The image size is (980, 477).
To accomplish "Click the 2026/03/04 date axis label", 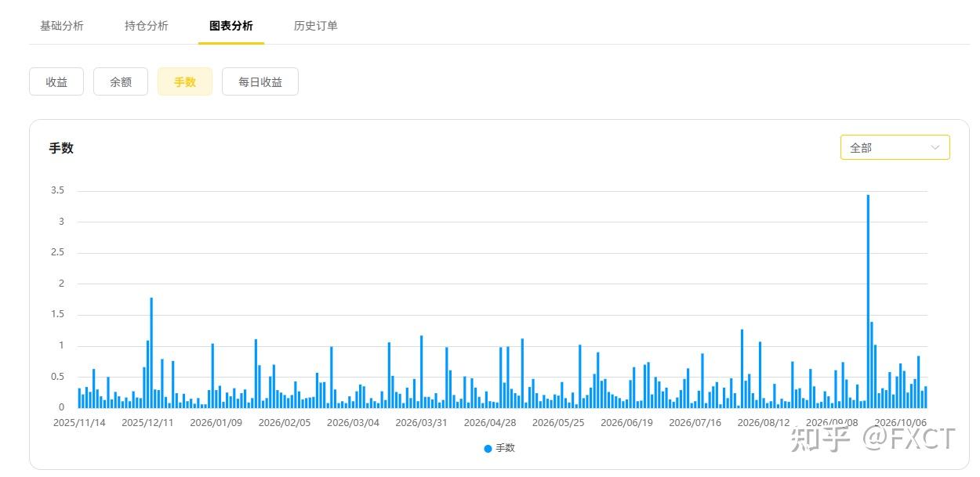I will 353,423.
